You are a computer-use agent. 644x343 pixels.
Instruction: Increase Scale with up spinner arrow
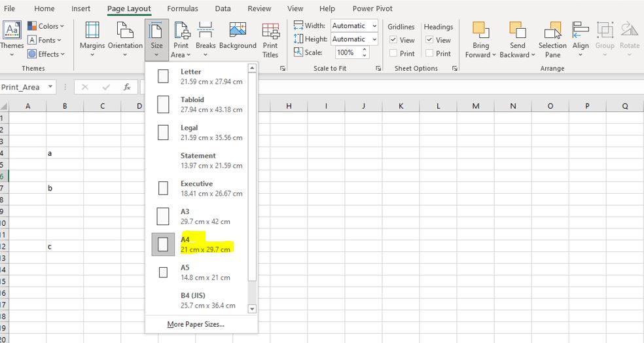[x=365, y=50]
